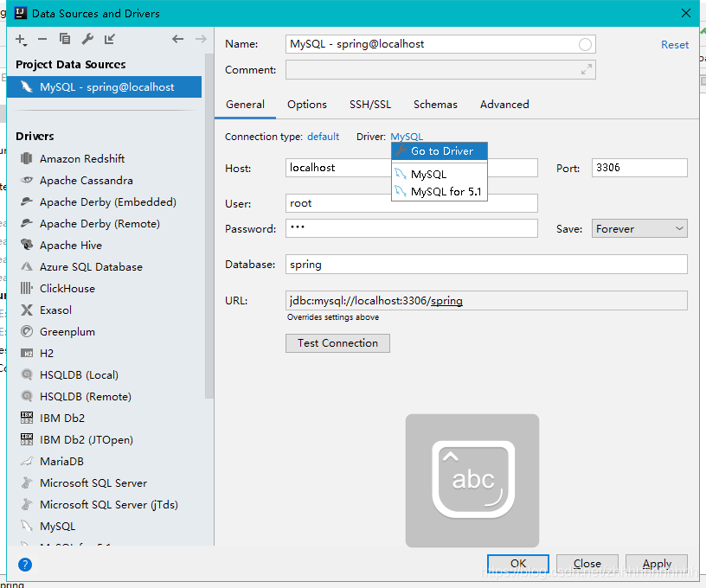706x588 pixels.
Task: Duplicate the selected data source
Action: click(65, 39)
